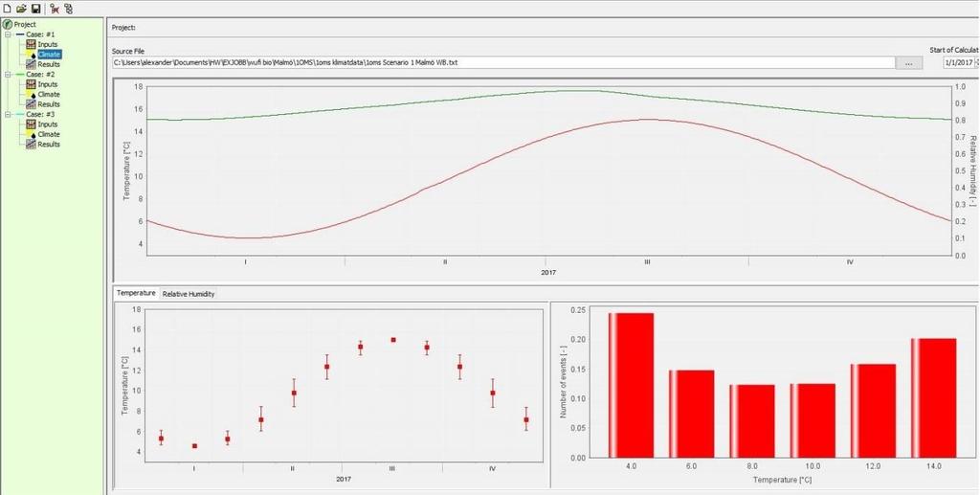Viewport: 980px width, 495px height.
Task: Click the 'Number of events [-]' axis title
Action: 564,383
